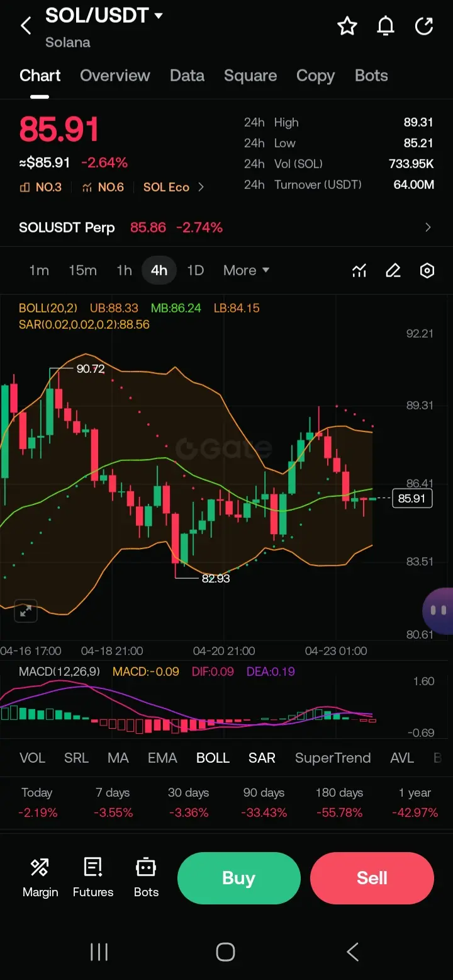Viewport: 453px width, 980px height.
Task: Select 1h timeframe
Action: click(124, 271)
